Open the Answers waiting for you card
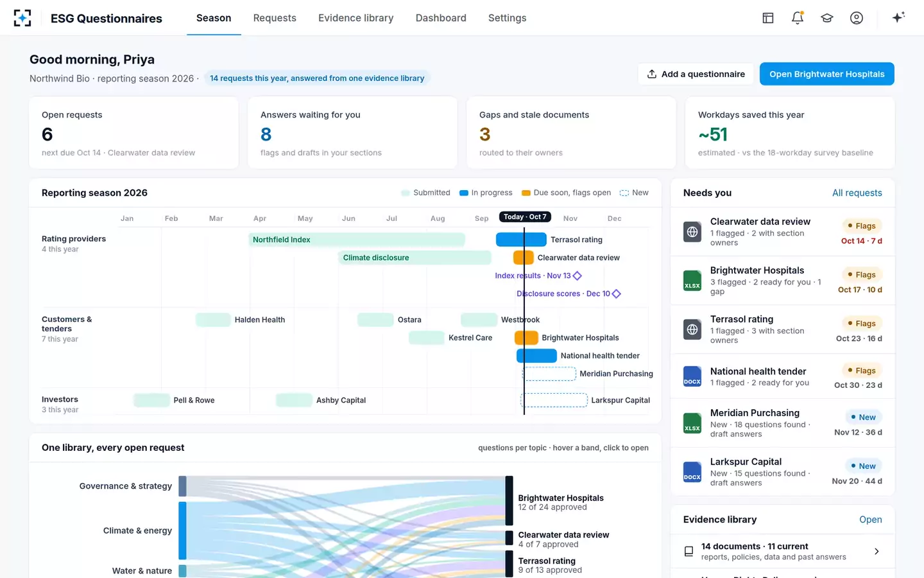The width and height of the screenshot is (924, 578). 353,133
